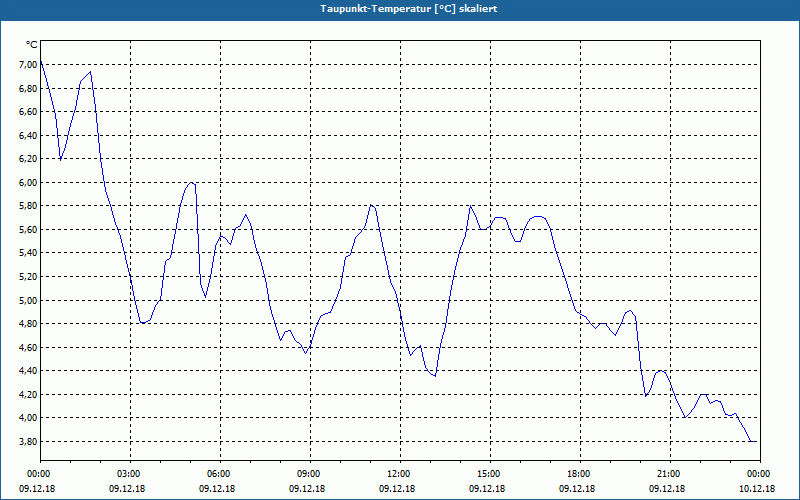Choose the '5,60' y-axis value
Screen dimensions: 800x500
pyautogui.click(x=28, y=230)
